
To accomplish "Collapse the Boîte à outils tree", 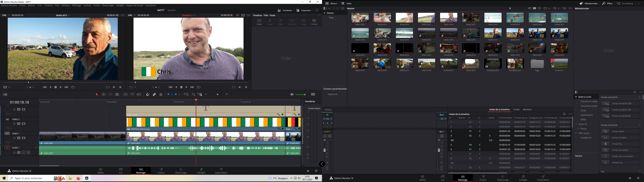I will [576, 97].
